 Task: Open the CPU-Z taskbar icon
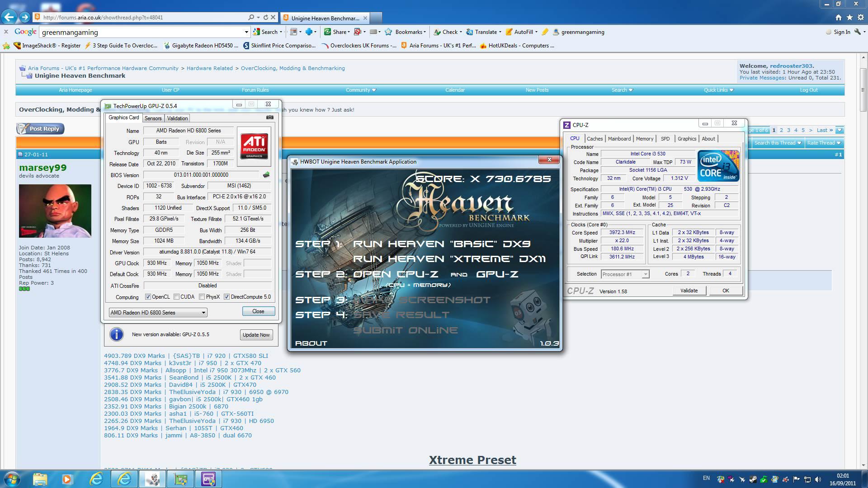208,479
